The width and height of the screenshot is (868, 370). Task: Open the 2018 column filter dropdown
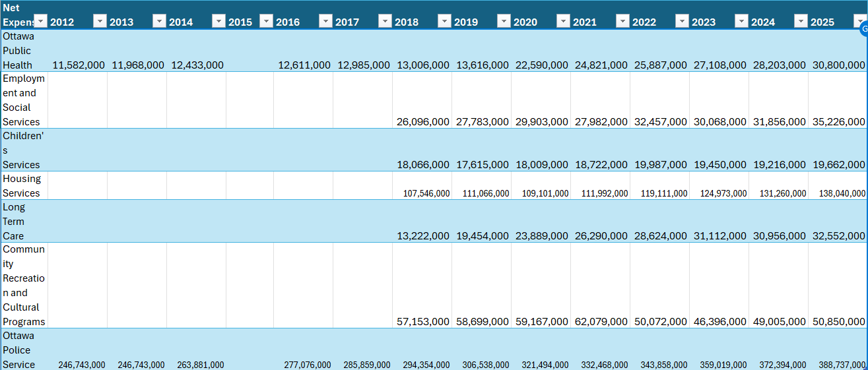(x=444, y=22)
